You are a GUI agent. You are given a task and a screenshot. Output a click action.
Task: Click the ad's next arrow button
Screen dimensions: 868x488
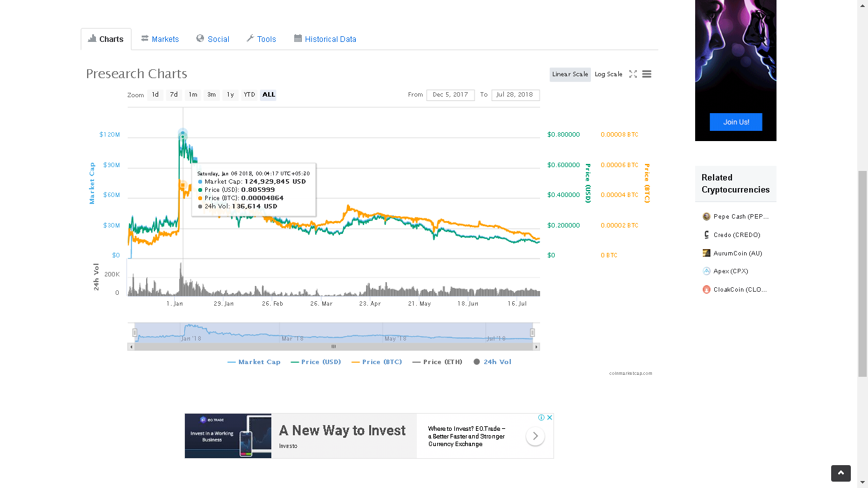[x=535, y=436]
